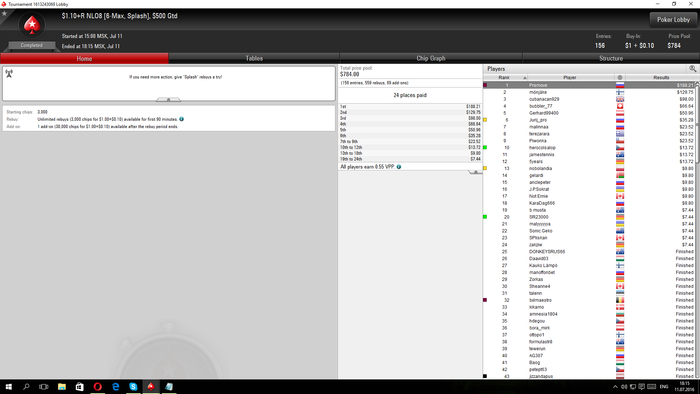The image size is (700, 394).
Task: Click the 19th to 24th payout row
Action: 410,159
